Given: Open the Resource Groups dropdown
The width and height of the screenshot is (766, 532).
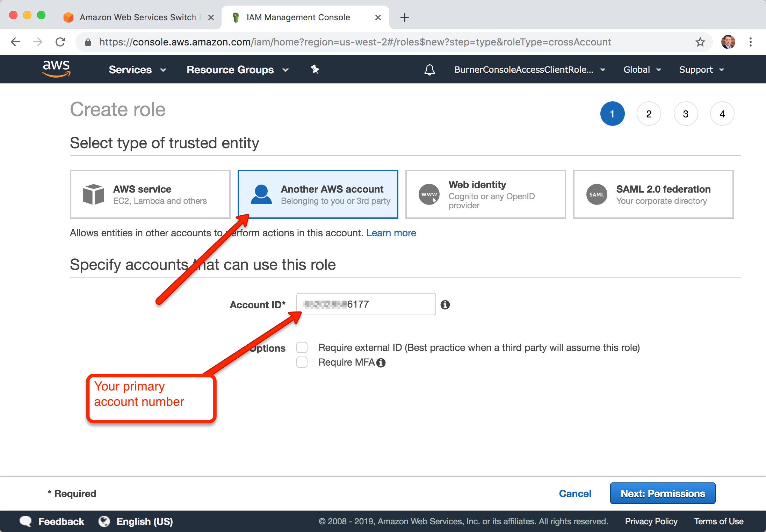Looking at the screenshot, I should 238,70.
